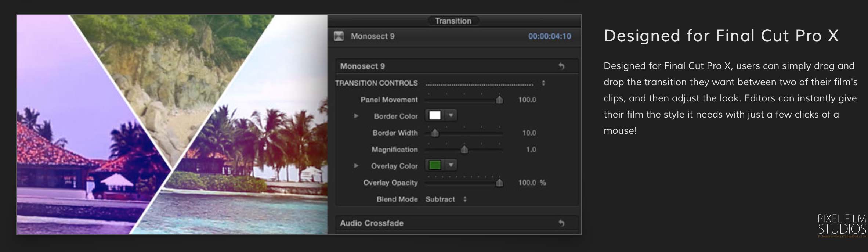868x252 pixels.
Task: Expand the Overlay Color disclosure triangle
Action: [356, 166]
